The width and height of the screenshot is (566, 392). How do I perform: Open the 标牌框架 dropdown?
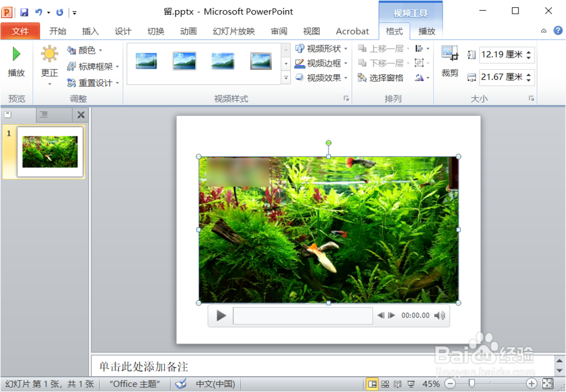coord(93,66)
